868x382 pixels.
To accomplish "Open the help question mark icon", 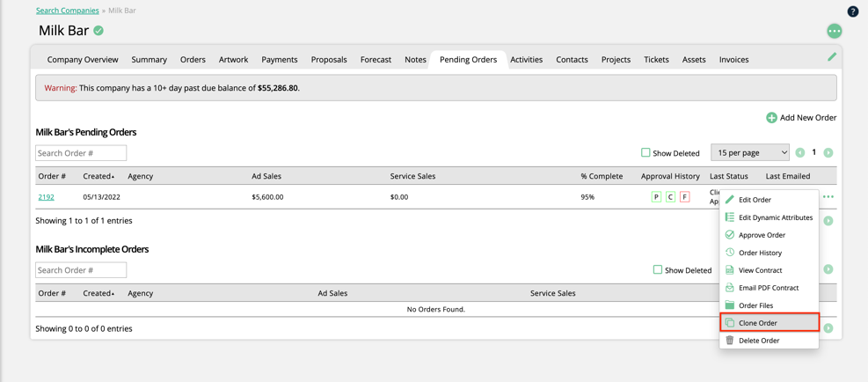I will click(x=853, y=11).
